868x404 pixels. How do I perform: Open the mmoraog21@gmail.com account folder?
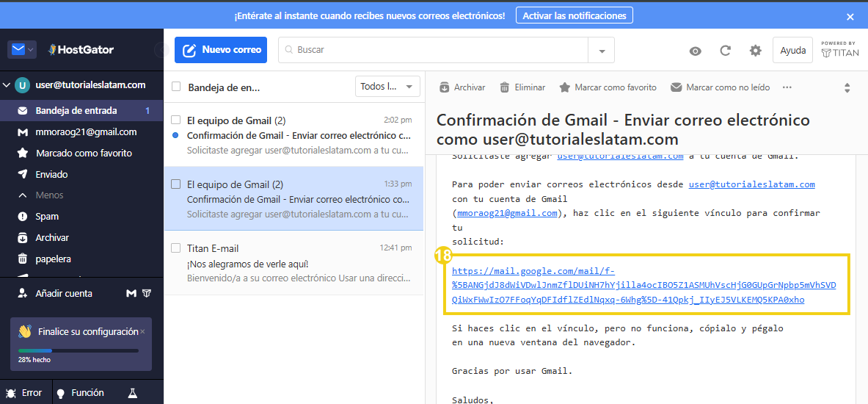(x=81, y=132)
